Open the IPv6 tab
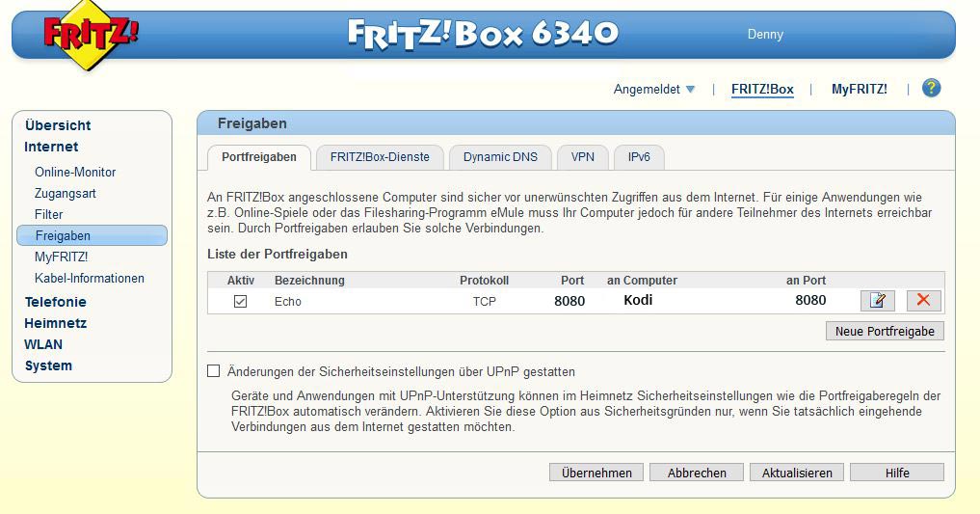This screenshot has width=980, height=514. click(639, 157)
